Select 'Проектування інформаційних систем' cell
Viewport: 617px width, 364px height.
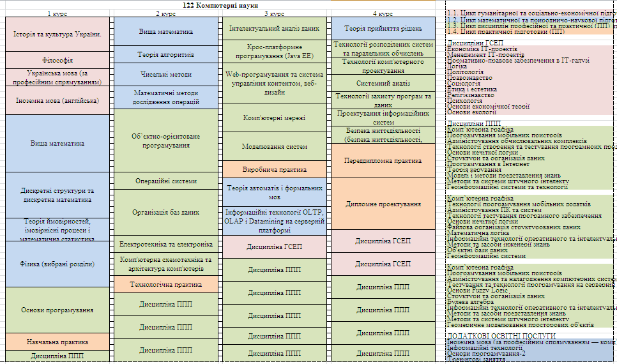pos(383,118)
